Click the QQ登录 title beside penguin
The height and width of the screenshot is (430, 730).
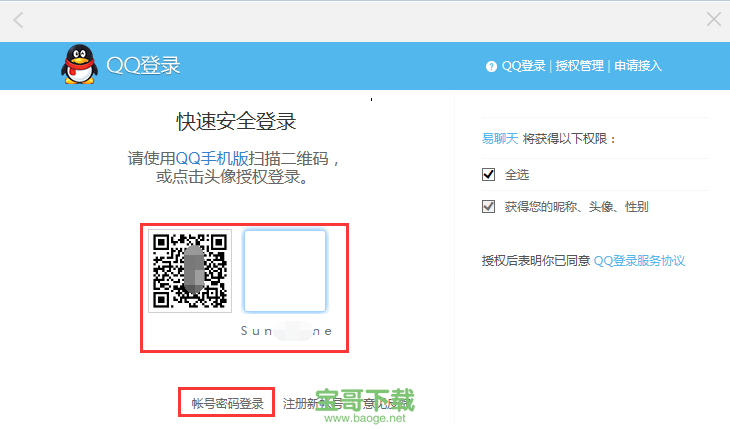[x=143, y=66]
